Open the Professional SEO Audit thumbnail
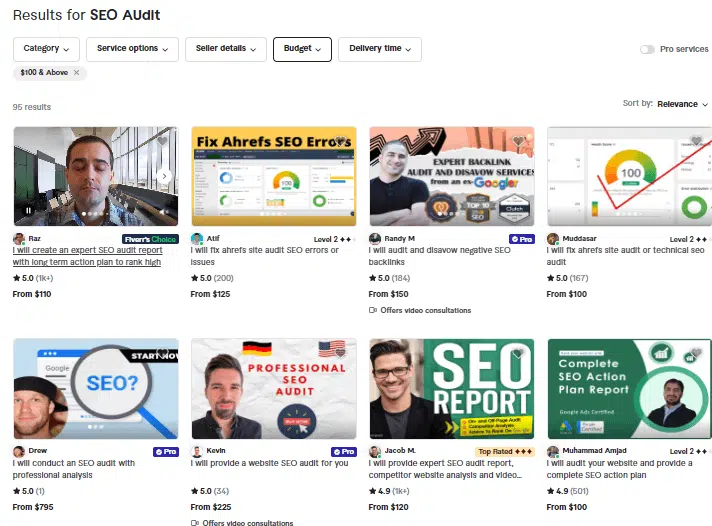 (x=274, y=389)
